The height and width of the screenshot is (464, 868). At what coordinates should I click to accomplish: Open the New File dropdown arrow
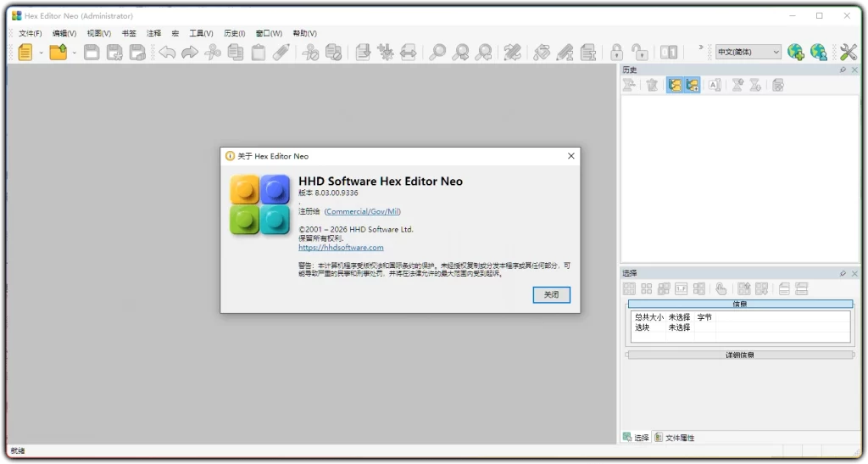tap(41, 53)
